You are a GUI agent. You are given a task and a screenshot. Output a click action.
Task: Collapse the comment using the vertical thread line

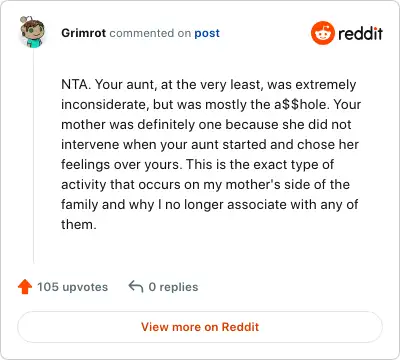pos(33,155)
